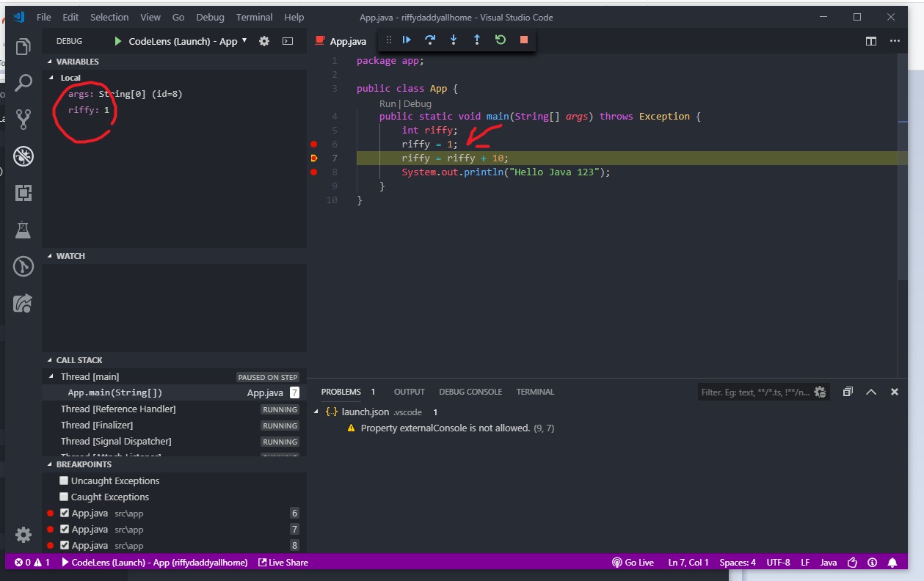This screenshot has height=581, width=924.
Task: Open the editor More Actions menu
Action: (895, 41)
